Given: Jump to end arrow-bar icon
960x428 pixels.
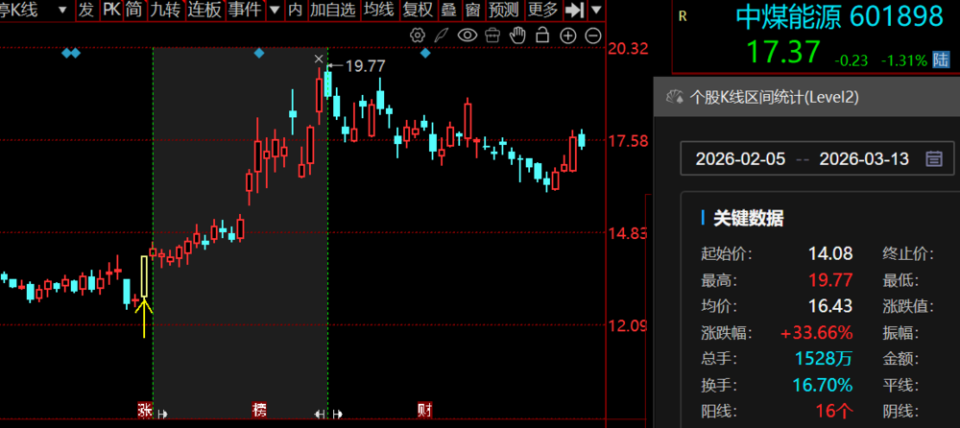Looking at the screenshot, I should tap(574, 10).
